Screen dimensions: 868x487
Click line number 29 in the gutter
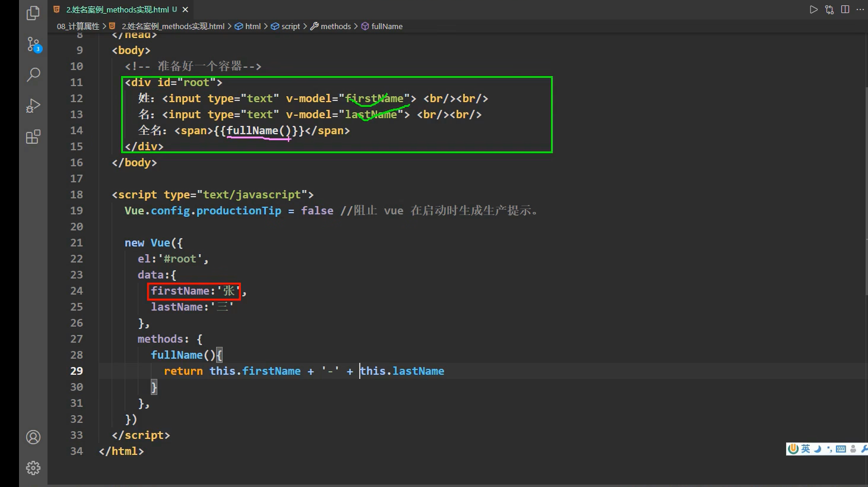pyautogui.click(x=77, y=371)
